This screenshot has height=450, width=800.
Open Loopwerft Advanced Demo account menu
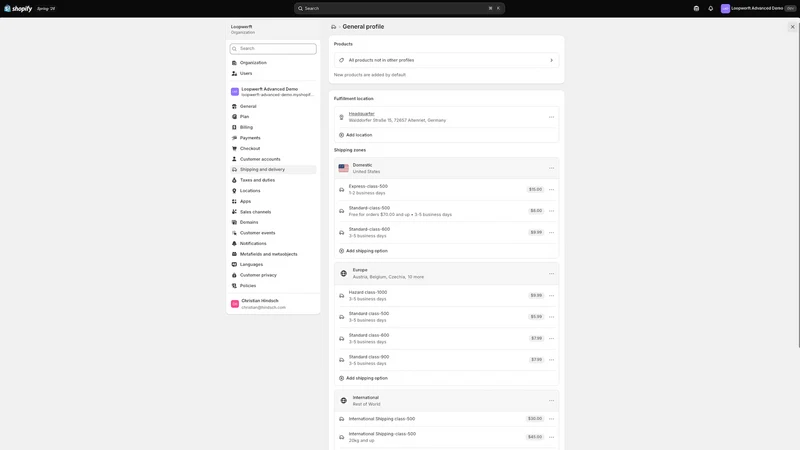pos(758,9)
